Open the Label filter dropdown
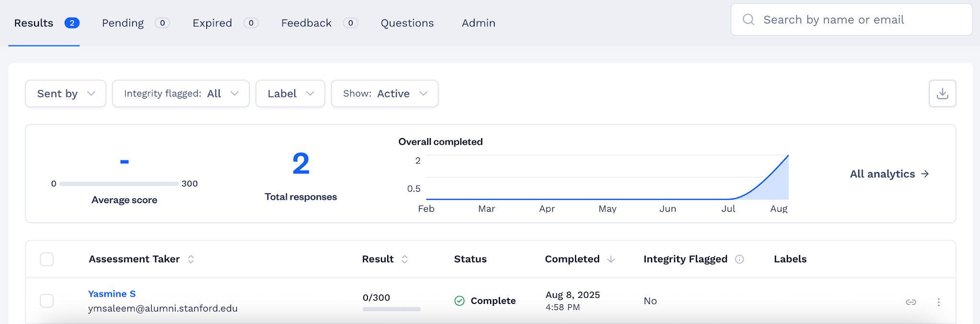This screenshot has height=324, width=980. coord(290,94)
